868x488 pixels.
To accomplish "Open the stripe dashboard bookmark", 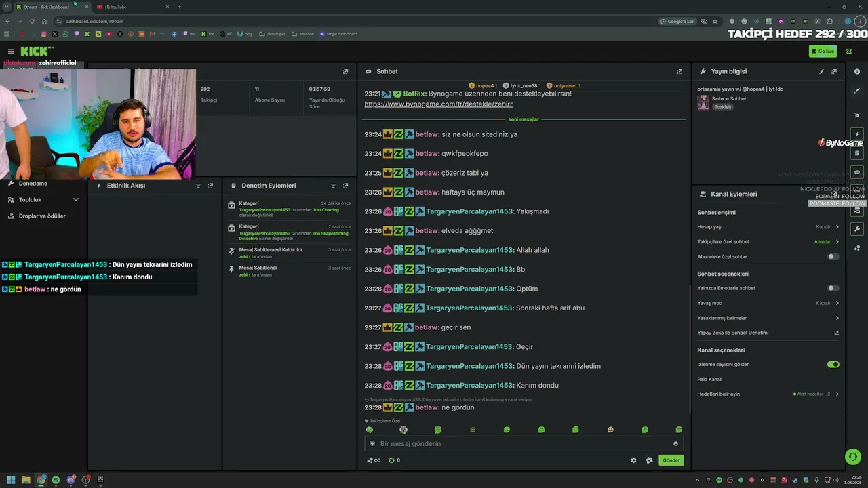I will (338, 34).
